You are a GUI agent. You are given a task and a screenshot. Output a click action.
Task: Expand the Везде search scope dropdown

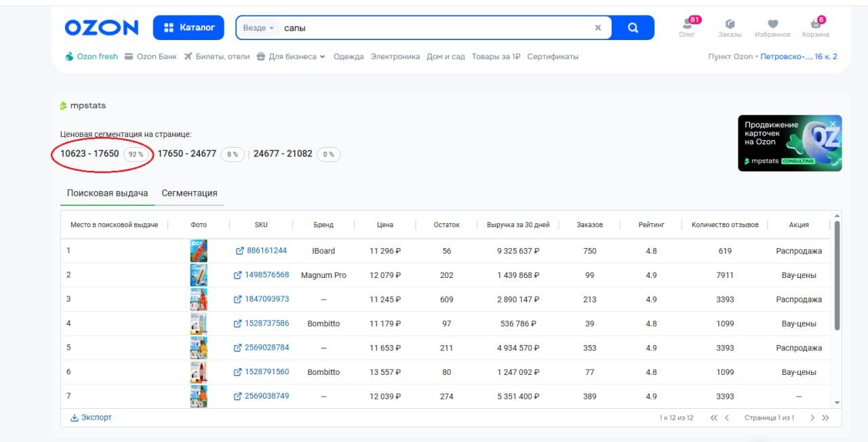point(258,28)
